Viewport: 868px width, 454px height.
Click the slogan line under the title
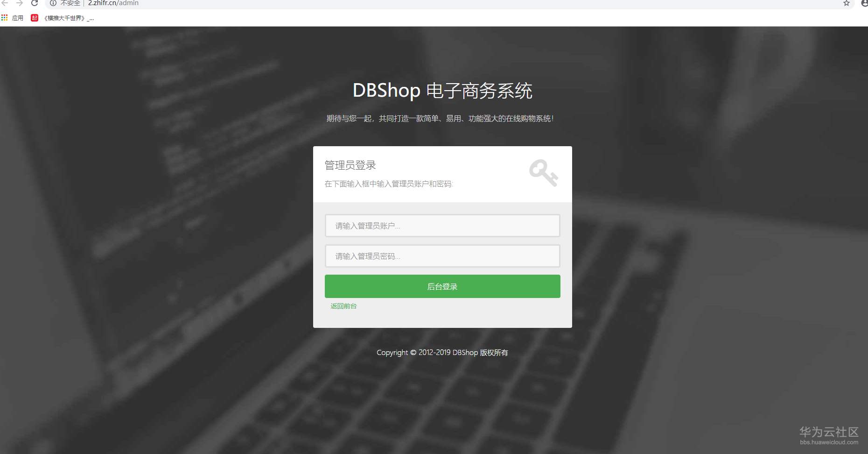[x=440, y=119]
